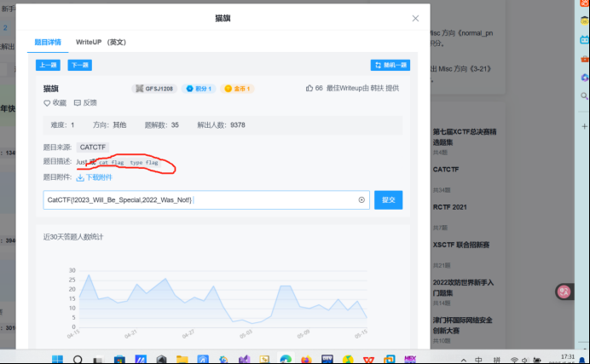Go to previous challenge with 上一题
The width and height of the screenshot is (590, 364).
[x=48, y=65]
